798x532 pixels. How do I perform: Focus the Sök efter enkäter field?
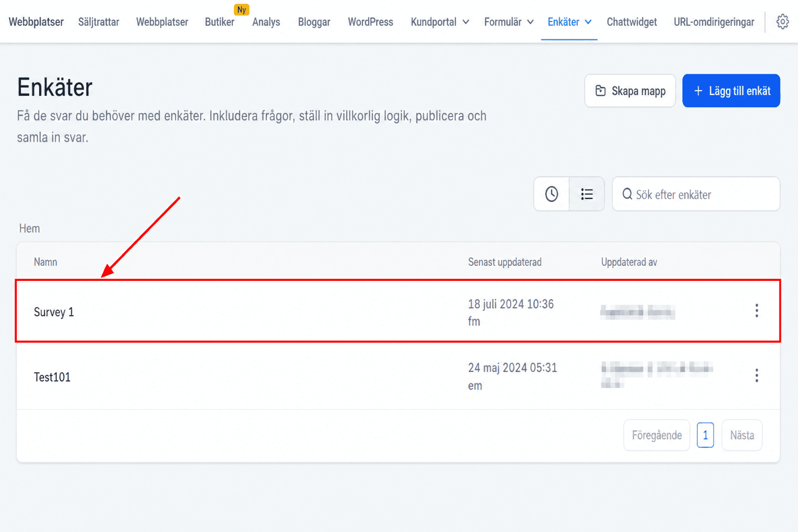coord(696,194)
